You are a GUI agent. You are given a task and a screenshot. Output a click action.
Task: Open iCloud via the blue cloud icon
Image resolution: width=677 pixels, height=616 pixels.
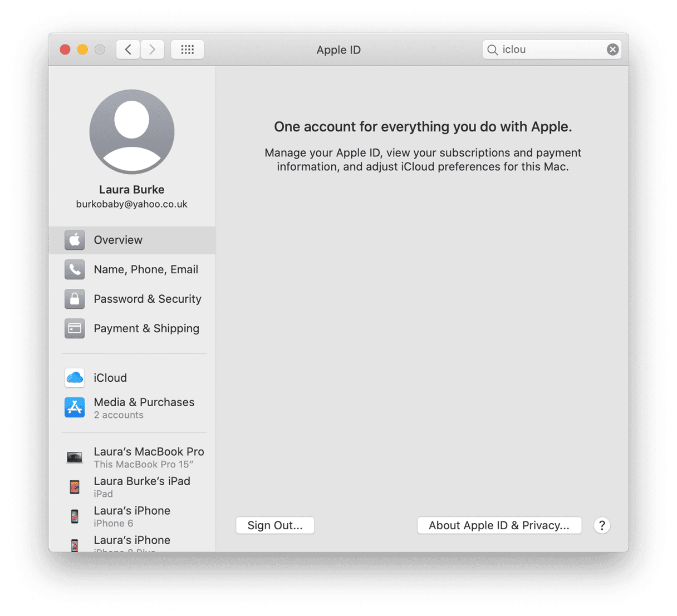(x=75, y=378)
